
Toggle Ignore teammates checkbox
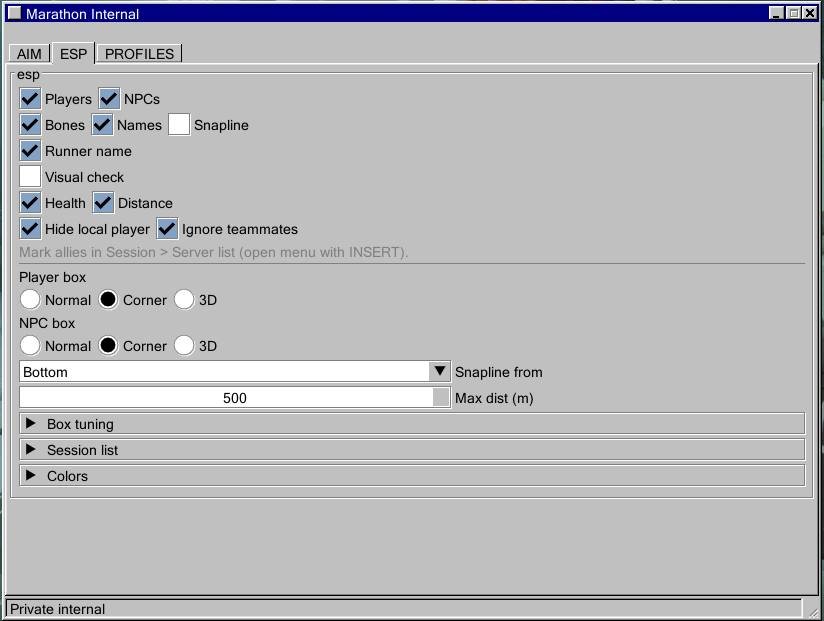[x=167, y=229]
